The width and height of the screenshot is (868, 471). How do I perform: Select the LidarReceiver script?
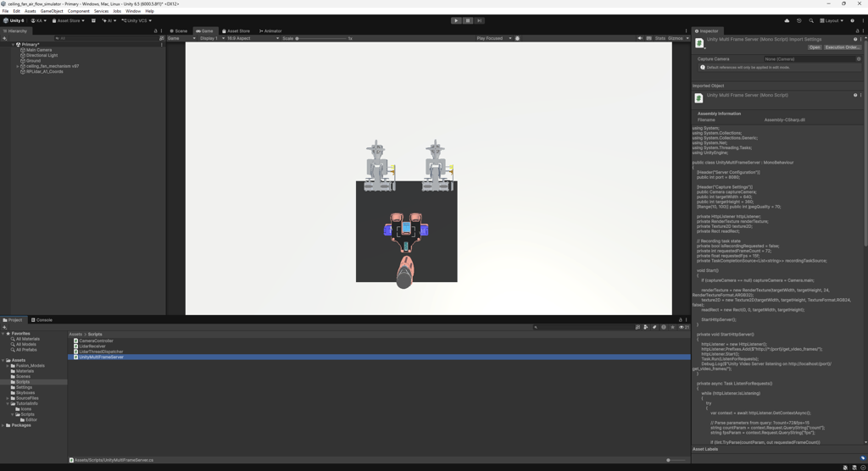pyautogui.click(x=92, y=346)
